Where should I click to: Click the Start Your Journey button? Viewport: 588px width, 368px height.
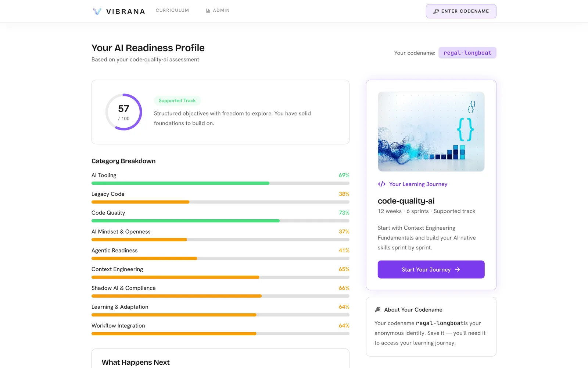tap(431, 269)
